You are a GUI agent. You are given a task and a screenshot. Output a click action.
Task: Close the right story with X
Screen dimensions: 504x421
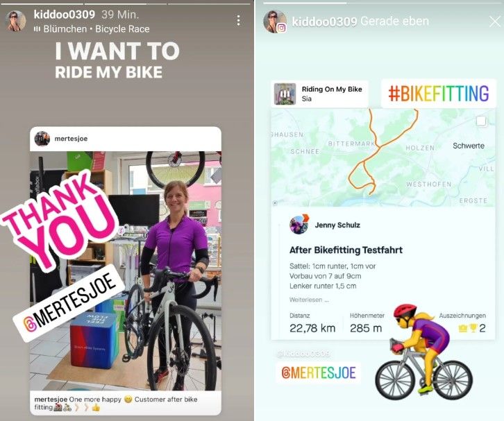coord(495,22)
